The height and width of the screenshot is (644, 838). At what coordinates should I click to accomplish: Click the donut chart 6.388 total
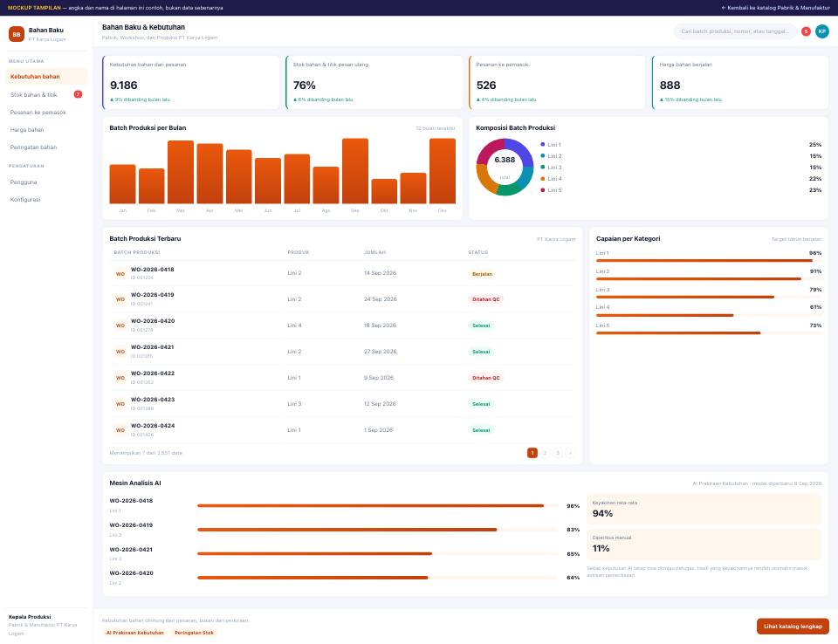pyautogui.click(x=505, y=167)
